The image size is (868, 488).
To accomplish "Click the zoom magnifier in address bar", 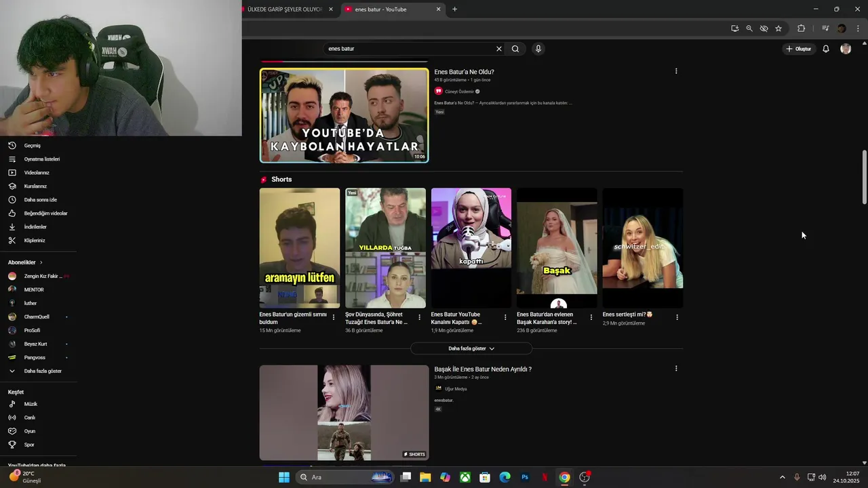I will tap(749, 28).
